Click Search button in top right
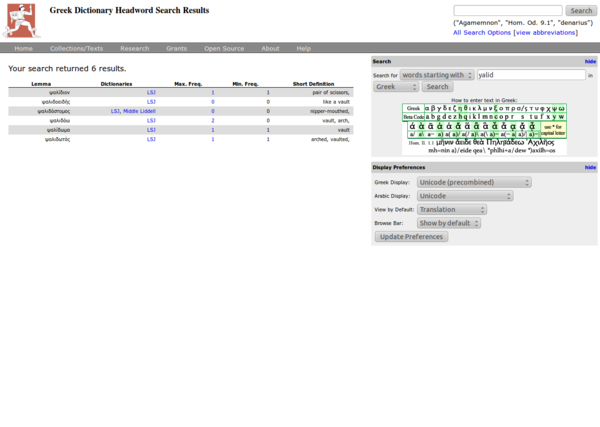Viewport: 600px width, 427px height. [581, 11]
